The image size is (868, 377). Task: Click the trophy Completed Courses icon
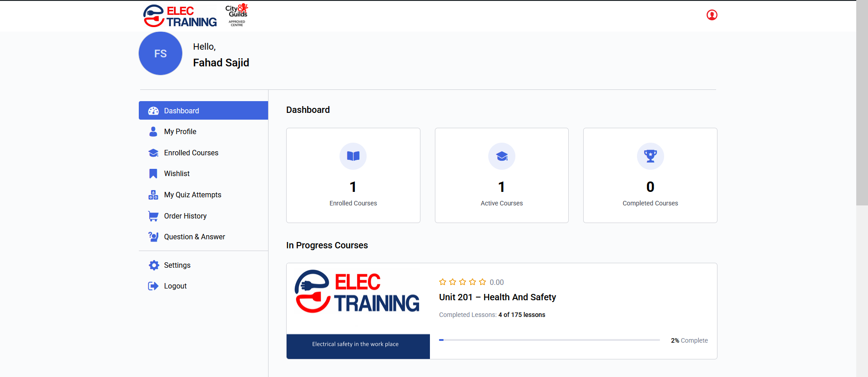[x=650, y=156]
